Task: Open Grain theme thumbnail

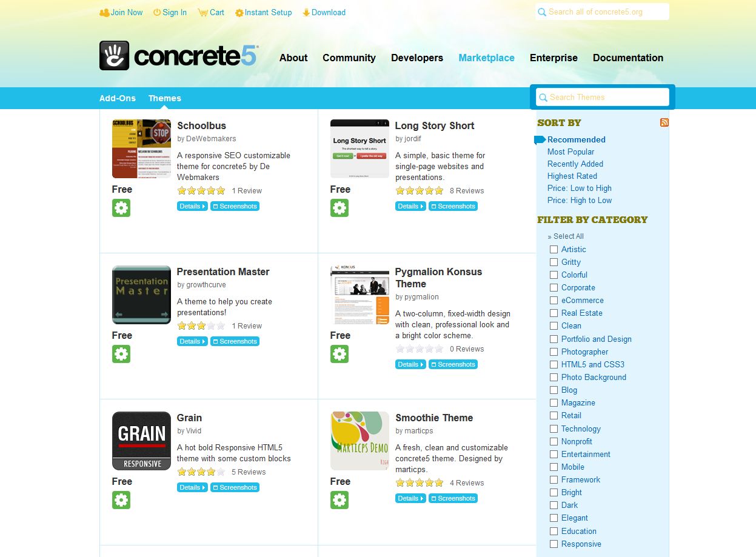Action: coord(141,441)
